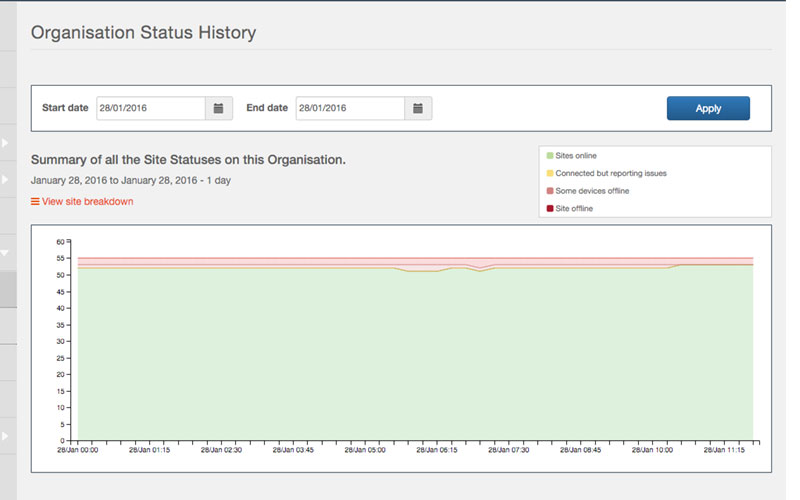Click into the End date field
This screenshot has width=800, height=500.
[350, 108]
